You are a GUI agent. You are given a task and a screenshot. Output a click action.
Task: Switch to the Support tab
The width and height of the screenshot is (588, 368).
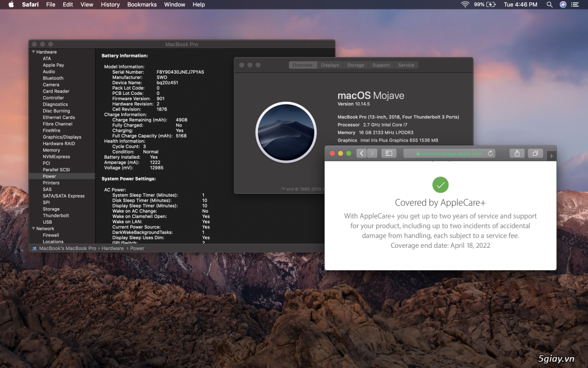[x=381, y=65]
